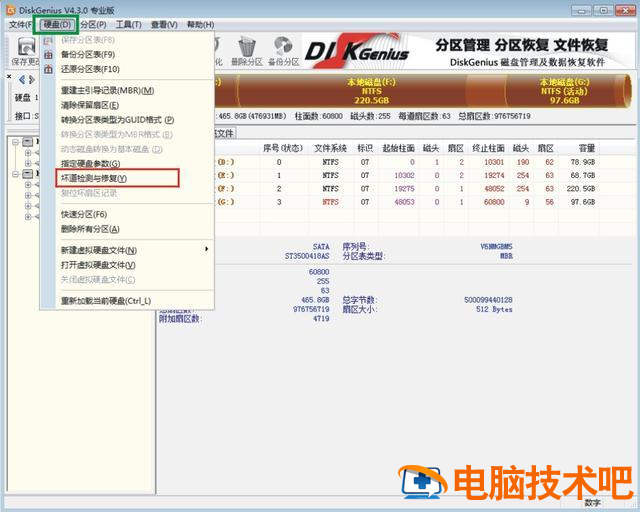Collapse the second hard disk tree node
Screen dimensions: 640x512
(16, 174)
